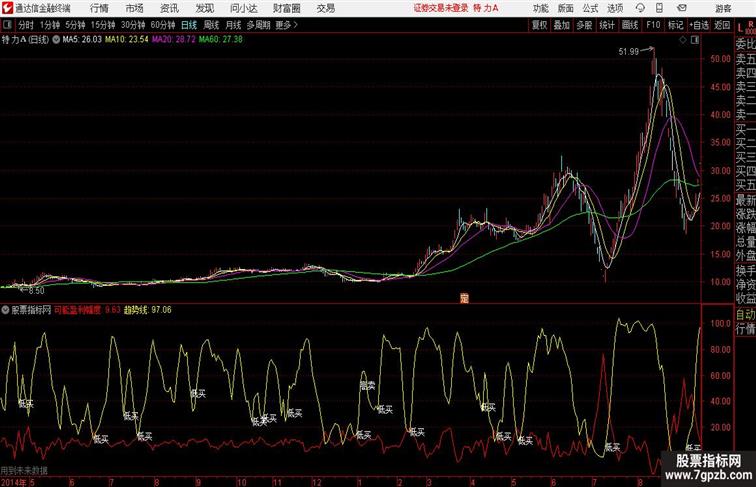Open the 选项 menu
The image size is (756, 487).
[615, 8]
